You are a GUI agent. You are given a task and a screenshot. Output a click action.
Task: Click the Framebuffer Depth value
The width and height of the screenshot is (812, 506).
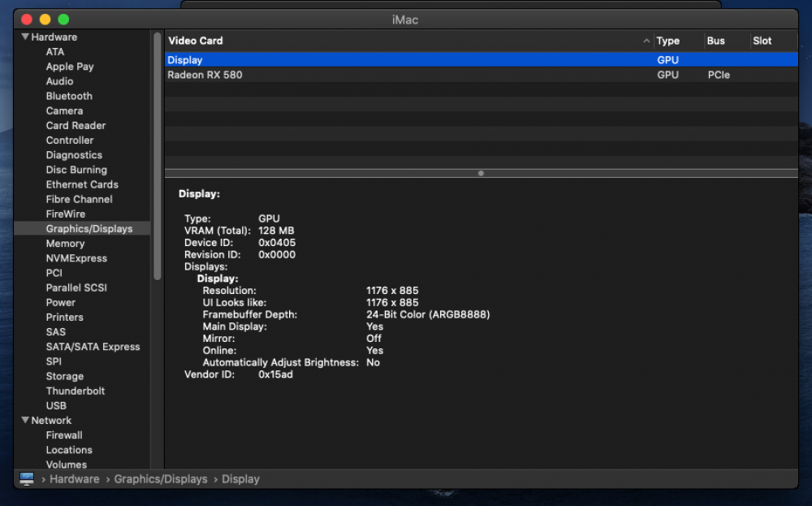tap(428, 314)
